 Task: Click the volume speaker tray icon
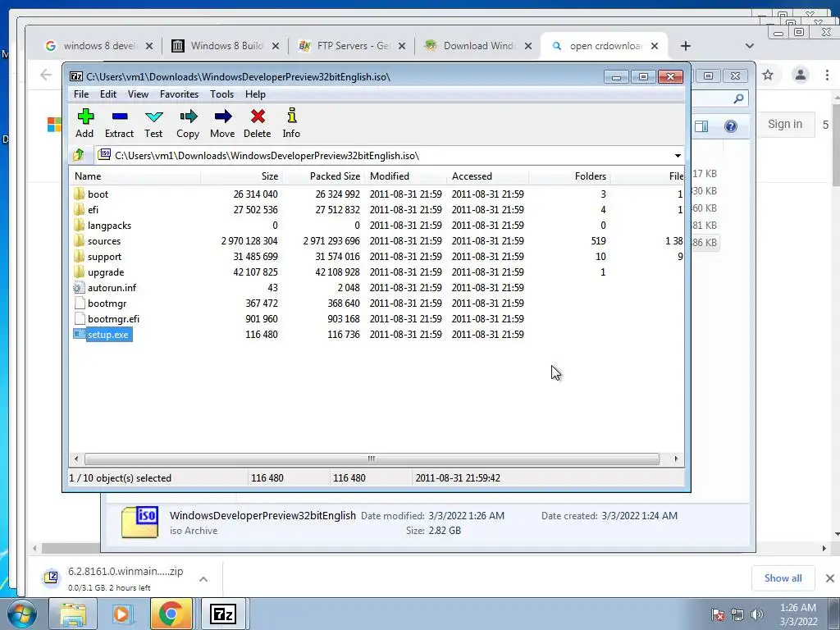pyautogui.click(x=757, y=614)
